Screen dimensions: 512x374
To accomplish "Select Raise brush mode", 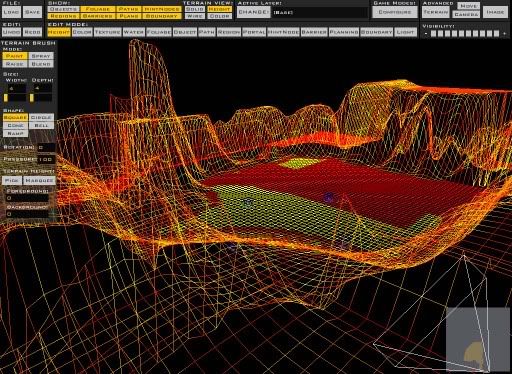I will coord(15,64).
